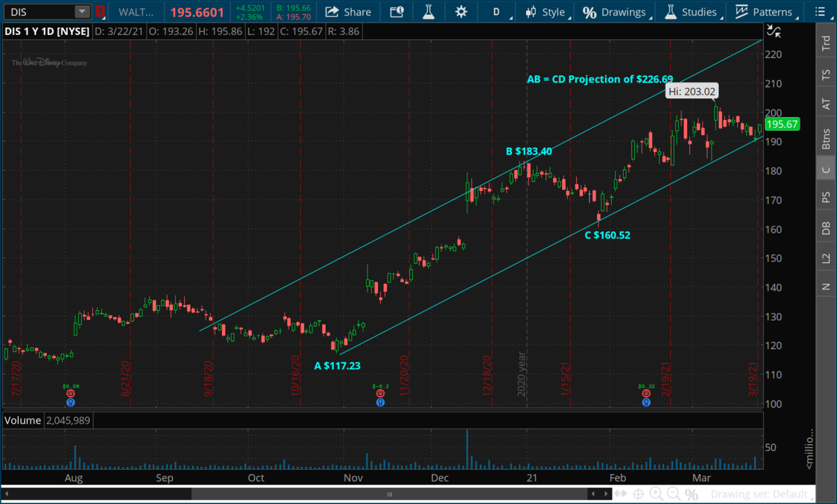The width and height of the screenshot is (837, 504).
Task: Click the horizontal chart scrollbar thumb
Action: [389, 494]
